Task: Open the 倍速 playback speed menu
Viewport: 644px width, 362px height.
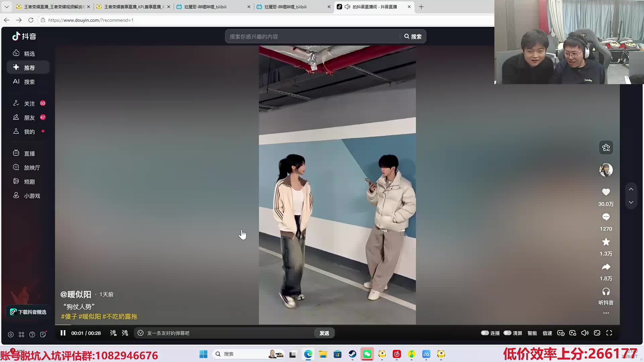Action: 547,333
